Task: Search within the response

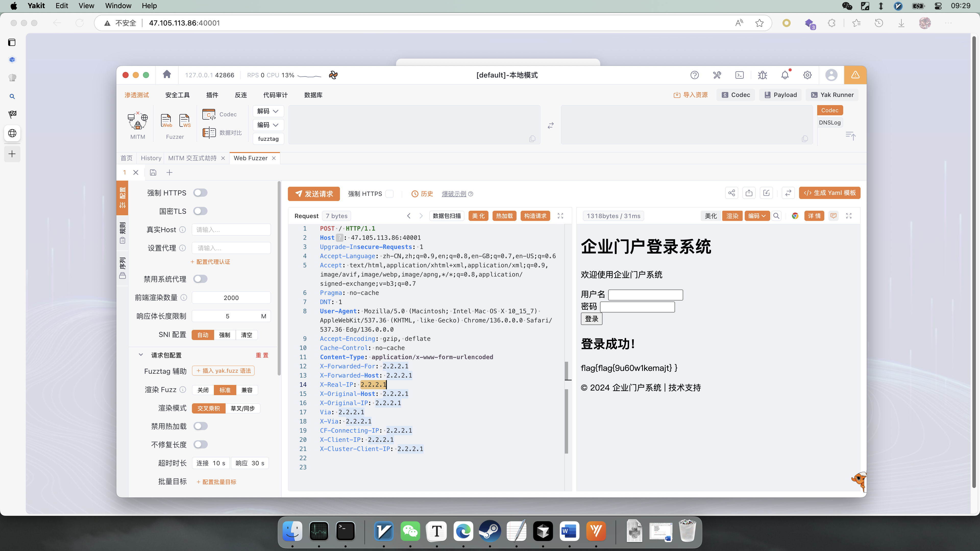Action: tap(776, 216)
